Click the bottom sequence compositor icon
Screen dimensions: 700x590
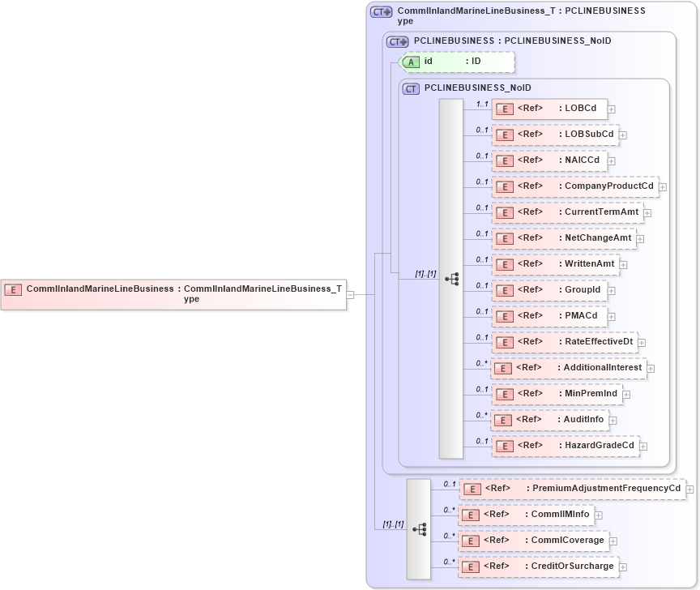pos(420,529)
